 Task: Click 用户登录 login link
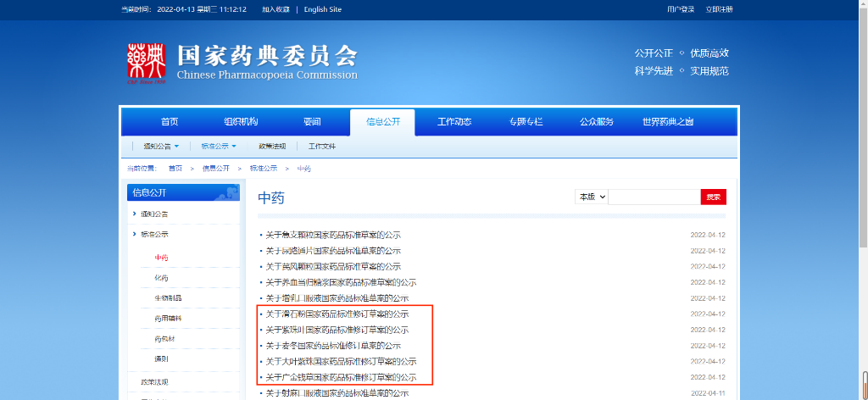[681, 9]
